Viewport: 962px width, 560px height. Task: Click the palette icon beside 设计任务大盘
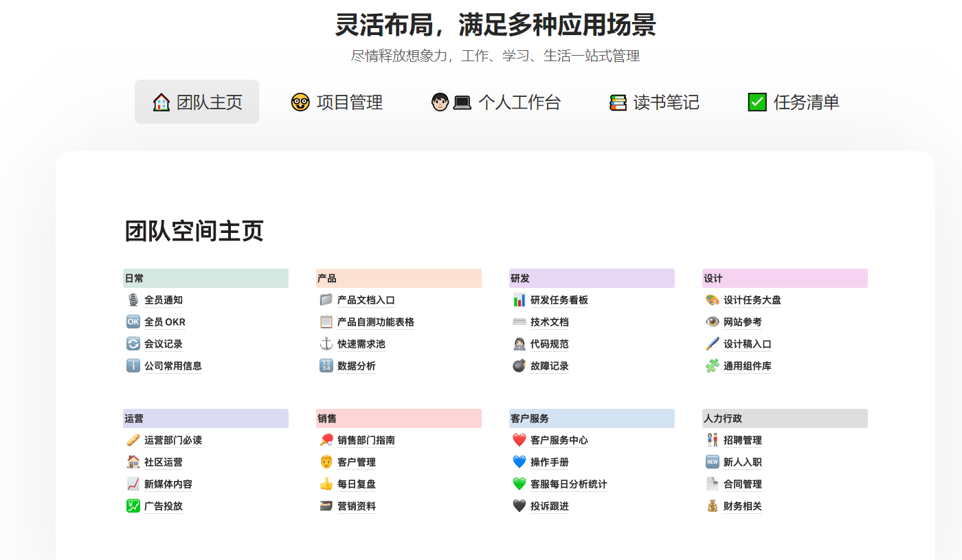(x=712, y=300)
